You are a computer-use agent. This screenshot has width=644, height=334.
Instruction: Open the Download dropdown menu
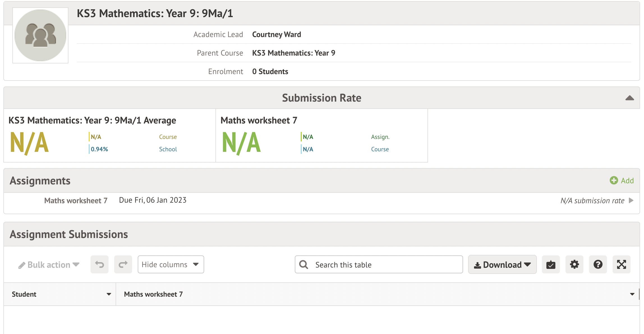tap(502, 264)
